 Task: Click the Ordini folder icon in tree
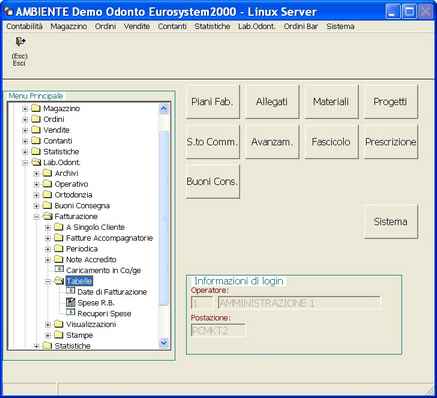(x=36, y=119)
